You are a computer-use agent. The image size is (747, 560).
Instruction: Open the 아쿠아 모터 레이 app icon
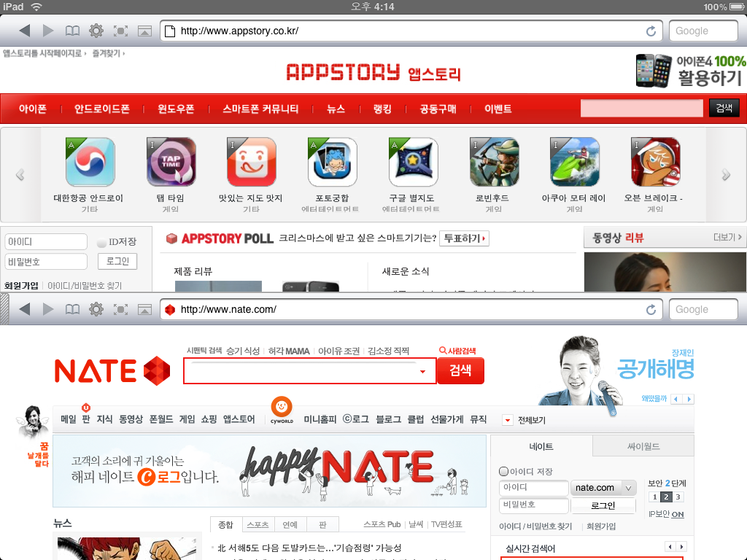click(x=575, y=162)
